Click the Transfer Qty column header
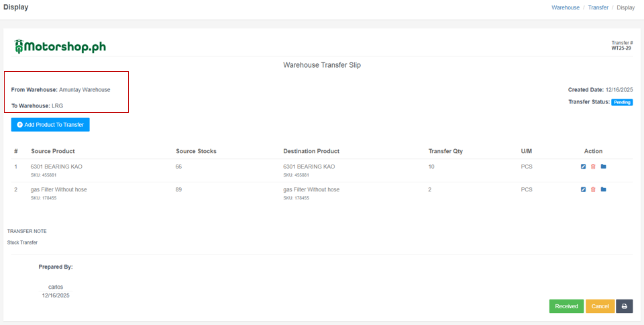Viewport: 644px width, 325px height. (x=445, y=151)
